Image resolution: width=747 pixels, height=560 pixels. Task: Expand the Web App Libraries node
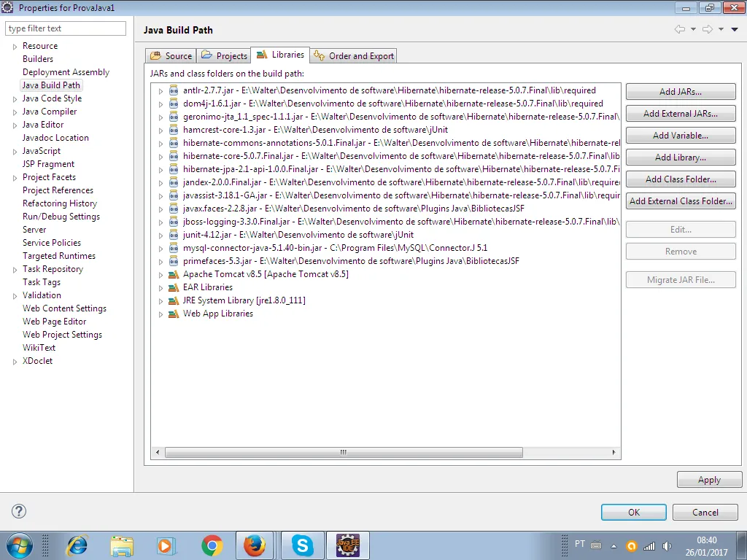[x=160, y=314]
